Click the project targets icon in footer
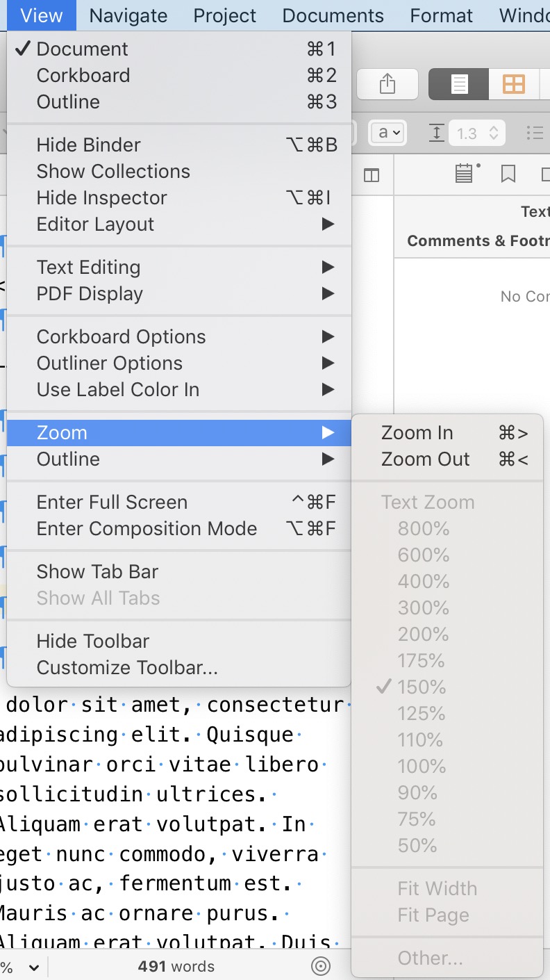Screen dimensions: 550x980 (x=320, y=965)
